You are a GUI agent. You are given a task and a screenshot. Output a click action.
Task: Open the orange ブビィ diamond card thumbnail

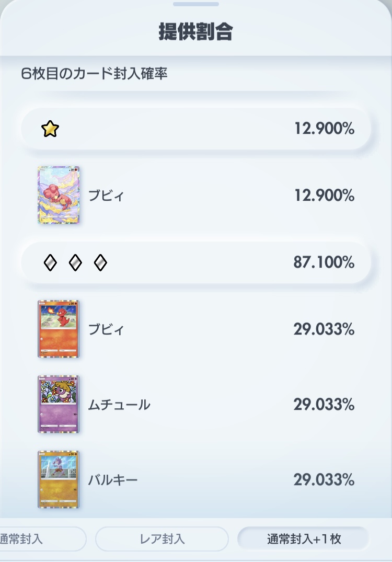point(59,329)
